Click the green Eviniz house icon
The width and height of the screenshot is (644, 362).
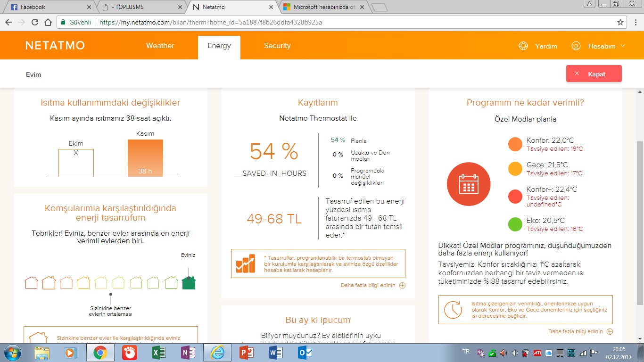pyautogui.click(x=189, y=282)
